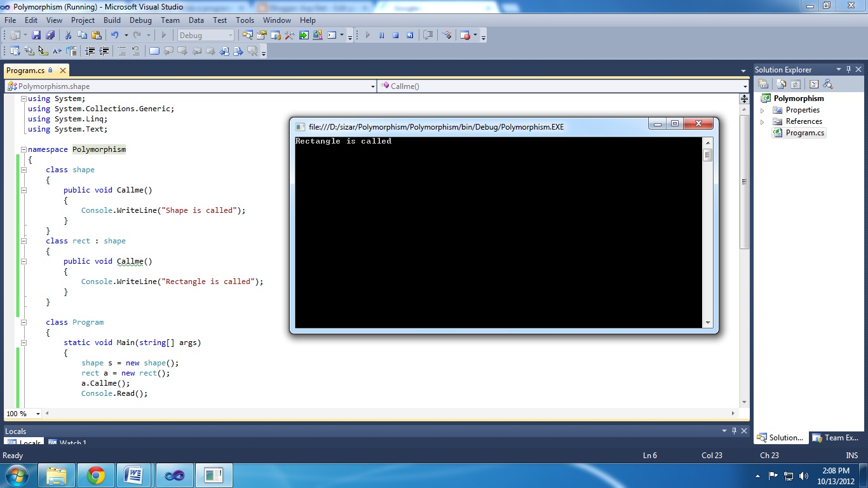The width and height of the screenshot is (868, 488).
Task: Click the Chrome icon in taskbar
Action: pos(96,475)
